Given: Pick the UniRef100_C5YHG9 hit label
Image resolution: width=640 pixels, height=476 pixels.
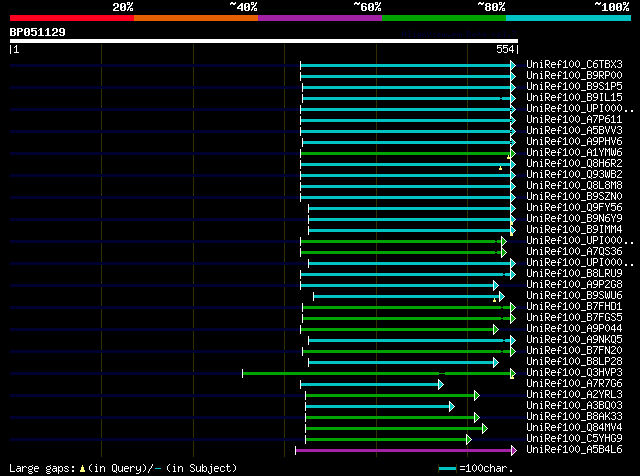Looking at the screenshot, I should pos(574,439).
